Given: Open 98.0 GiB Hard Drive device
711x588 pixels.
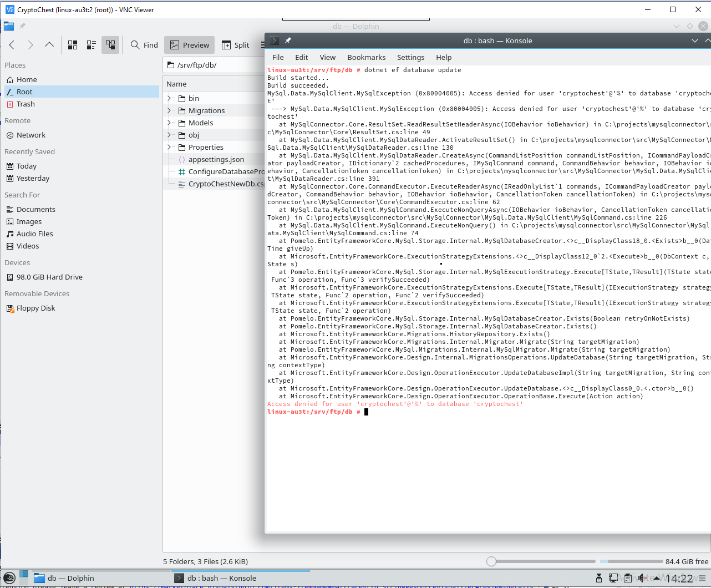Looking at the screenshot, I should (82, 277).
